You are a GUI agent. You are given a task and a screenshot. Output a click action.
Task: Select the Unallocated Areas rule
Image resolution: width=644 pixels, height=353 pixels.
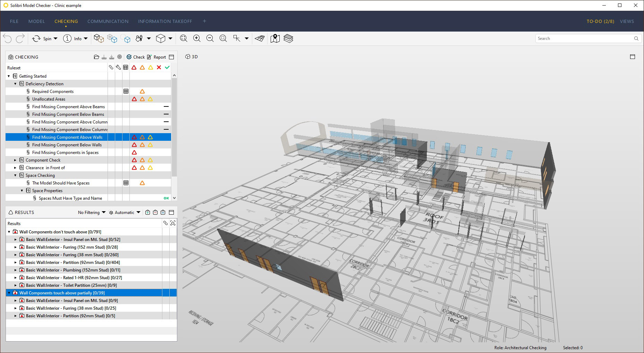pos(49,99)
